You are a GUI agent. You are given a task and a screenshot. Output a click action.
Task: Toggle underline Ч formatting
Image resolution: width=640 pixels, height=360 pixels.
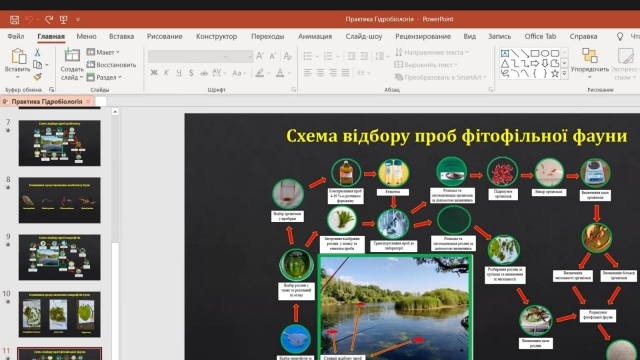coord(179,73)
